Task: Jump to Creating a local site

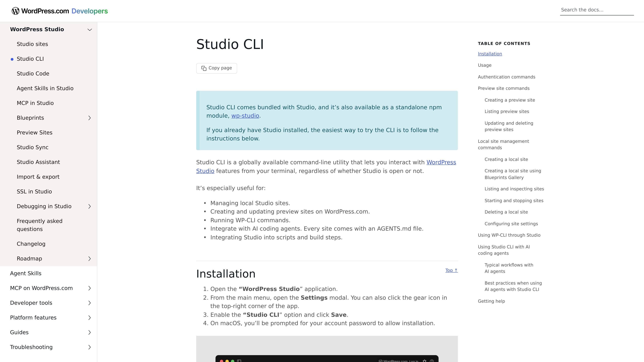Action: pos(506,159)
